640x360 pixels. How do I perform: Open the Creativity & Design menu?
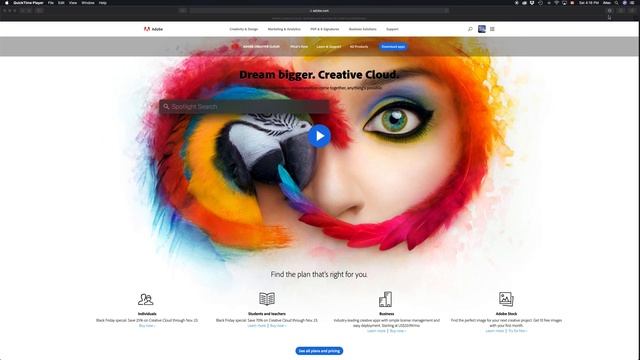pos(244,29)
